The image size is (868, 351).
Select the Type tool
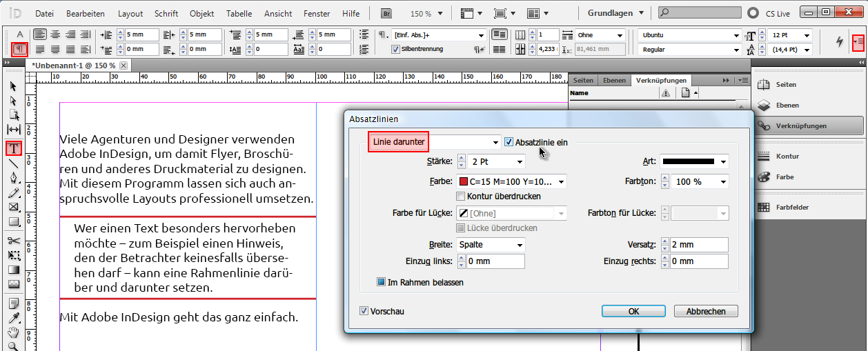tap(14, 148)
